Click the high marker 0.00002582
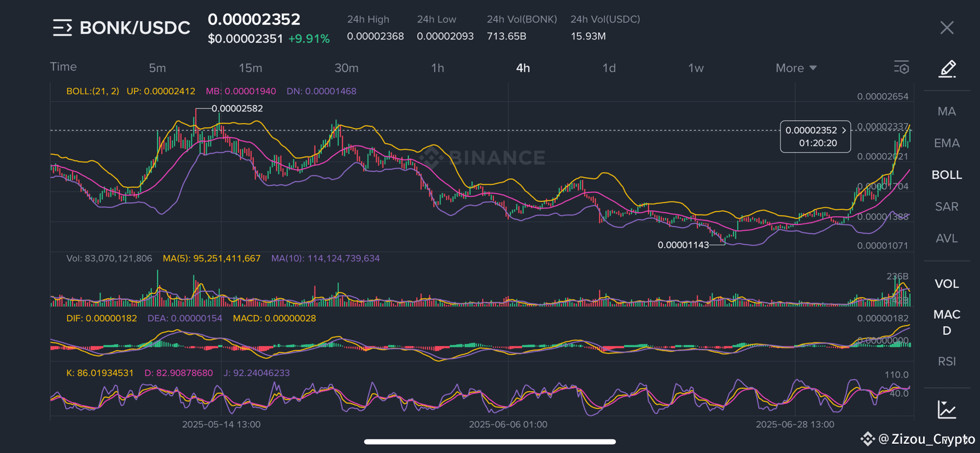980x453 pixels. pyautogui.click(x=237, y=108)
